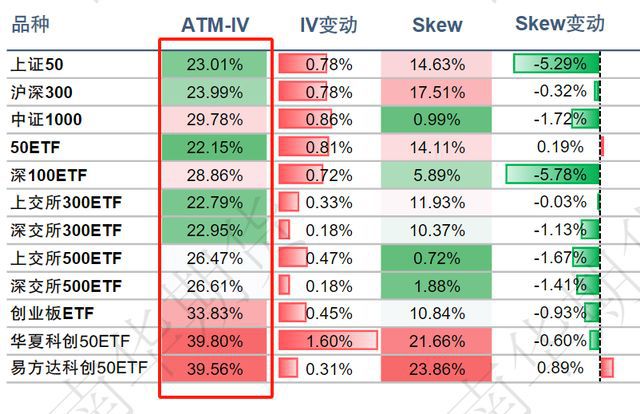Image resolution: width=640 pixels, height=414 pixels.
Task: Click the 0.86% IV变动 data bar
Action: click(x=305, y=120)
